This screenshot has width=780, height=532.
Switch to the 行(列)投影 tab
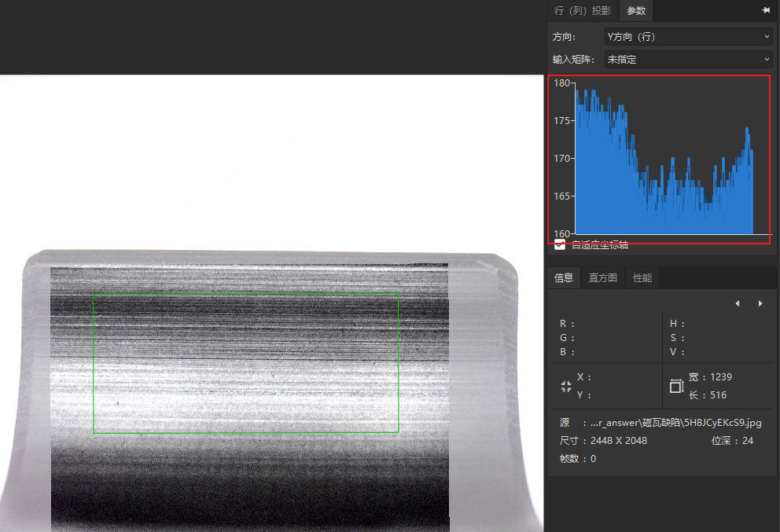tap(582, 10)
